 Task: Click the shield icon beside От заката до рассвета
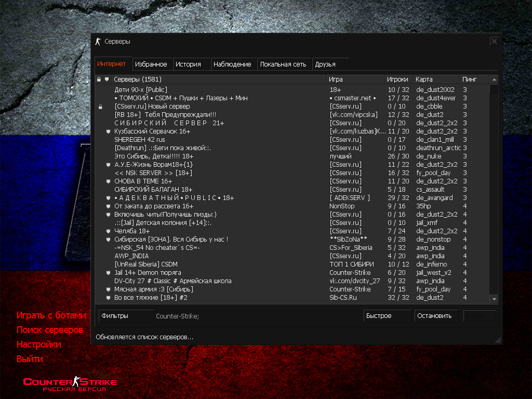(108, 206)
